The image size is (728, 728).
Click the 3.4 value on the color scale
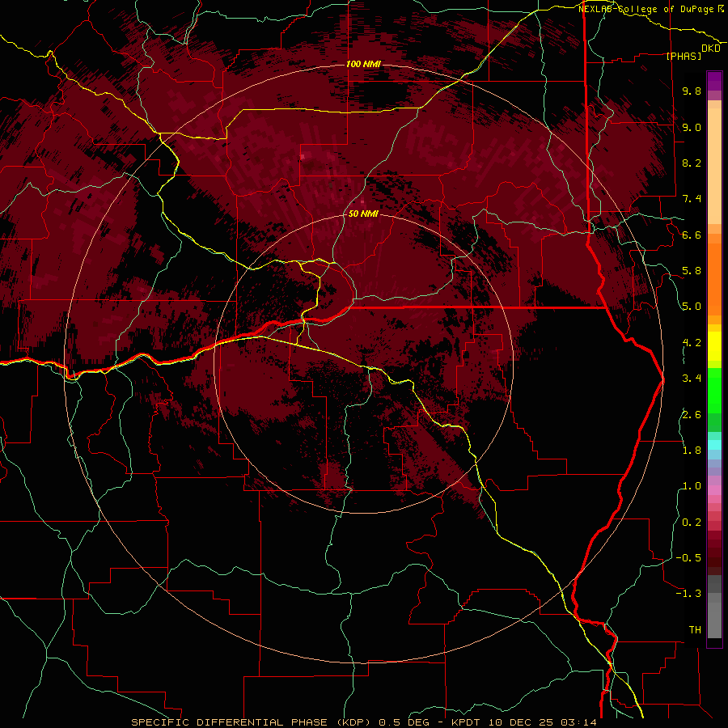(692, 379)
